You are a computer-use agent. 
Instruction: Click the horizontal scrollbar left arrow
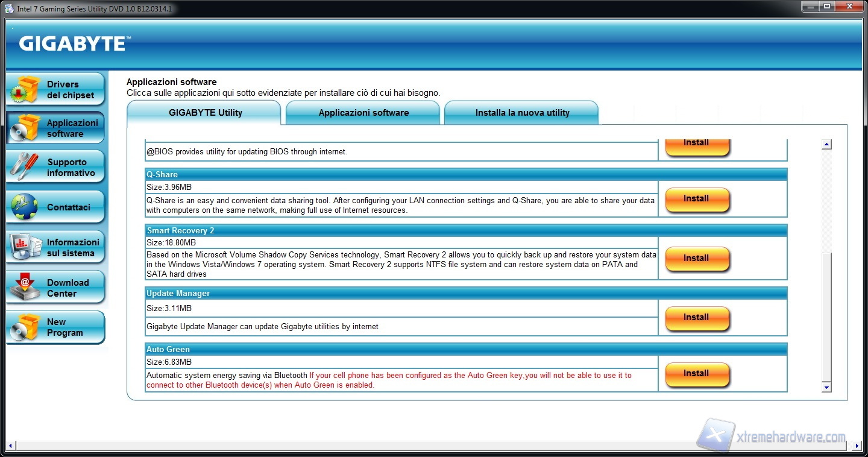coord(10,446)
